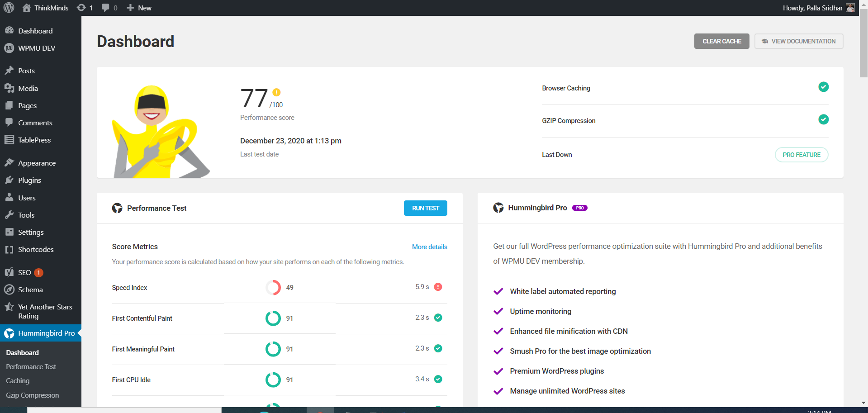Click the Shortcodes brackets icon

[9, 249]
